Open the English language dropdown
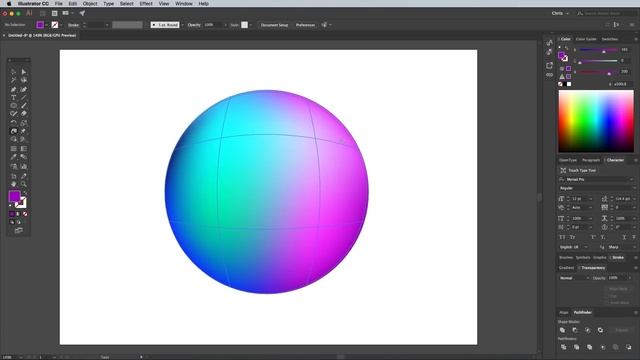The height and width of the screenshot is (360, 640). (573, 247)
